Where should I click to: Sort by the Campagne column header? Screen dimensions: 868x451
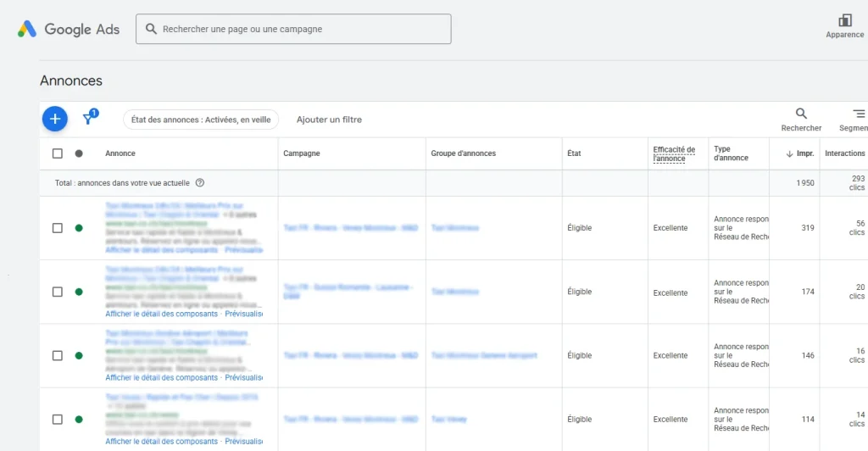click(302, 153)
